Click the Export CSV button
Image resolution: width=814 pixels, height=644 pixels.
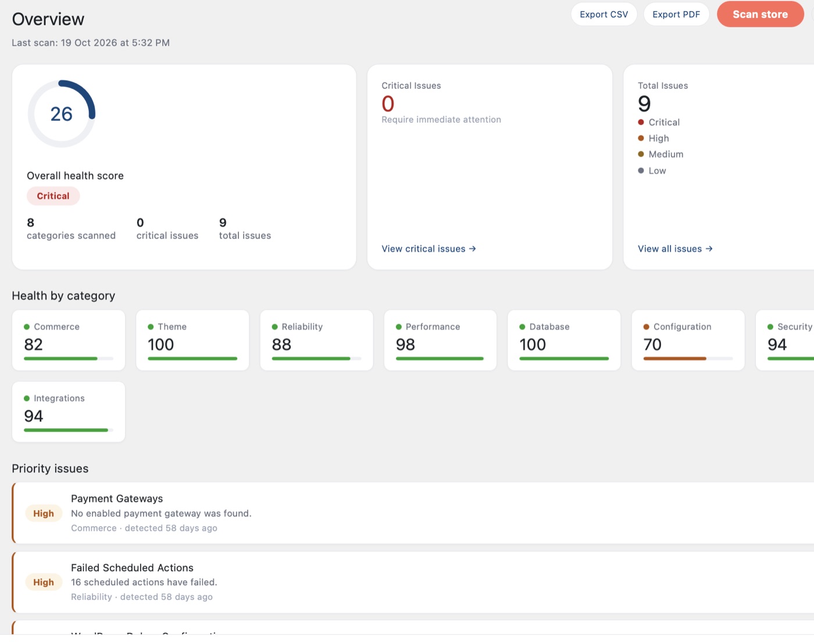604,15
